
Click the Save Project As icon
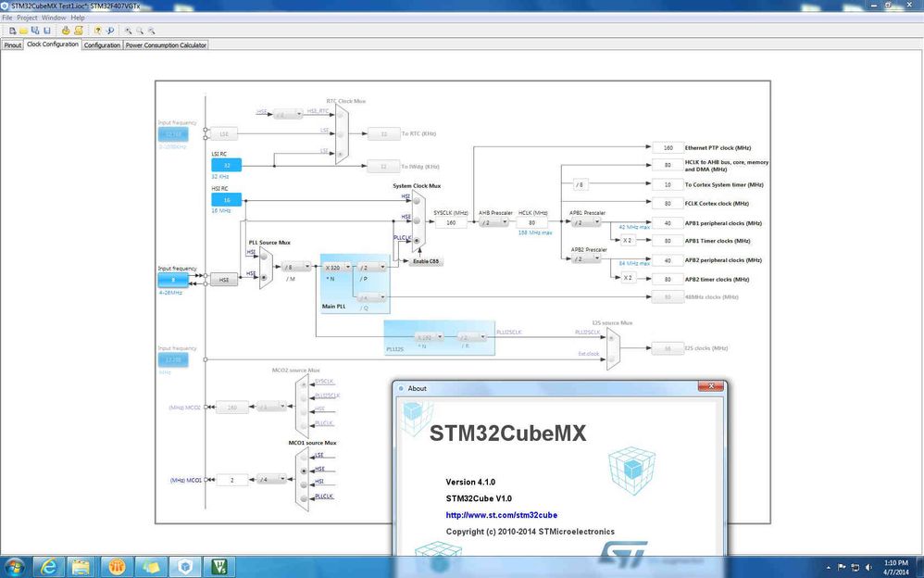(x=35, y=30)
